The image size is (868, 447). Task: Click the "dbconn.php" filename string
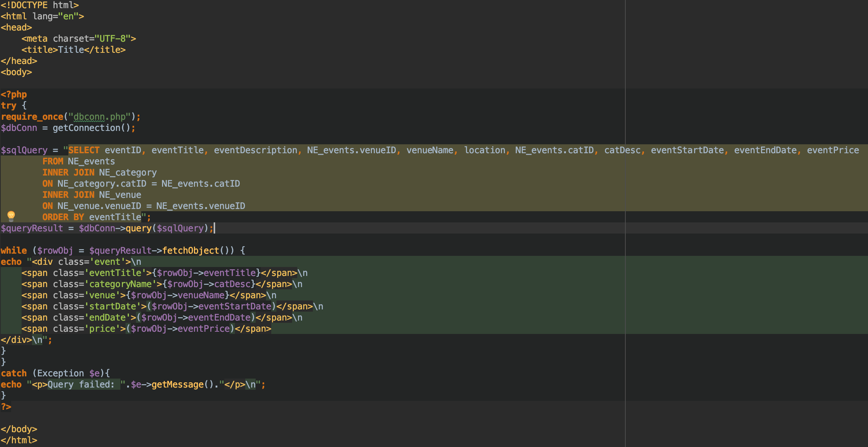[100, 117]
